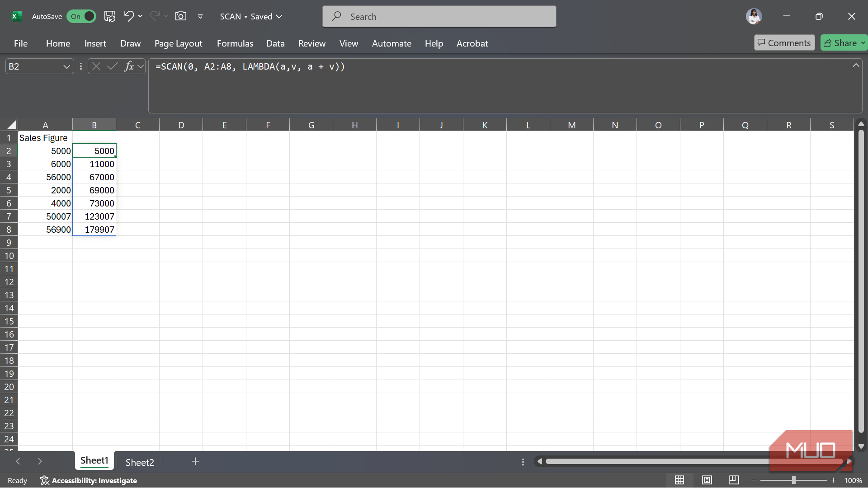Open the Name Box dropdown arrow
Viewport: 868px width, 488px height.
[66, 66]
